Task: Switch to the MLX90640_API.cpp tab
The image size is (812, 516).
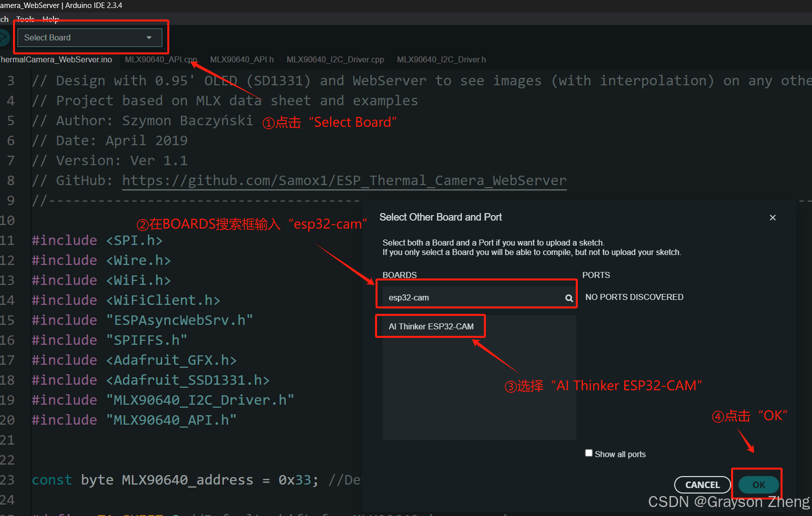Action: (161, 60)
